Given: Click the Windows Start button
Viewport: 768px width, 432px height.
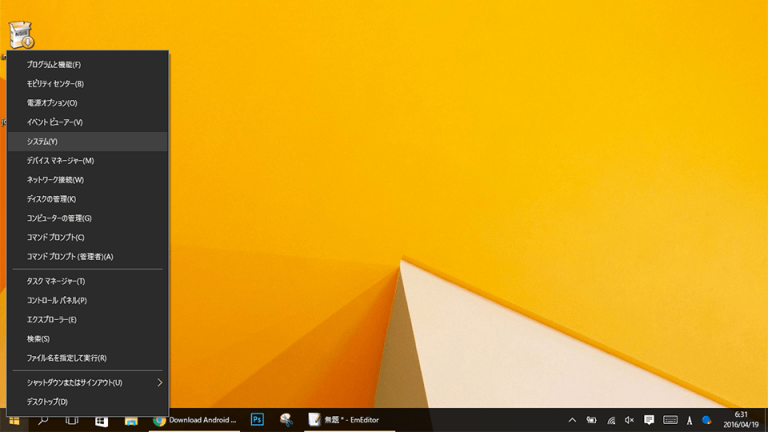Looking at the screenshot, I should [x=14, y=421].
